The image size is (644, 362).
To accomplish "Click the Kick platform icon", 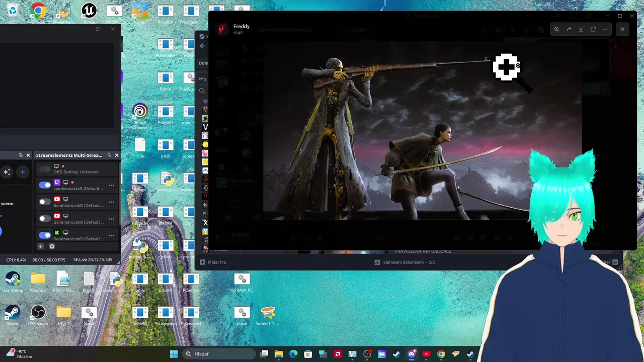I will click(57, 233).
